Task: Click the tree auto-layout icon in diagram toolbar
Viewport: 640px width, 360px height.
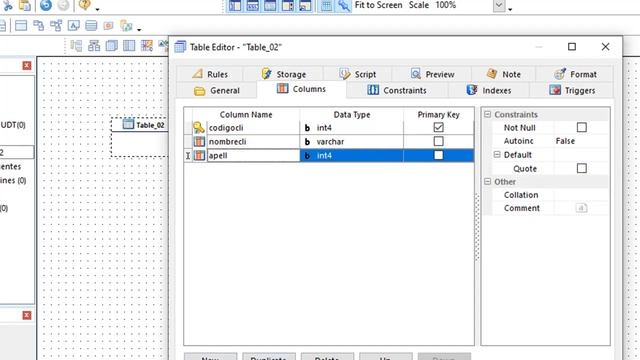Action: (76, 45)
